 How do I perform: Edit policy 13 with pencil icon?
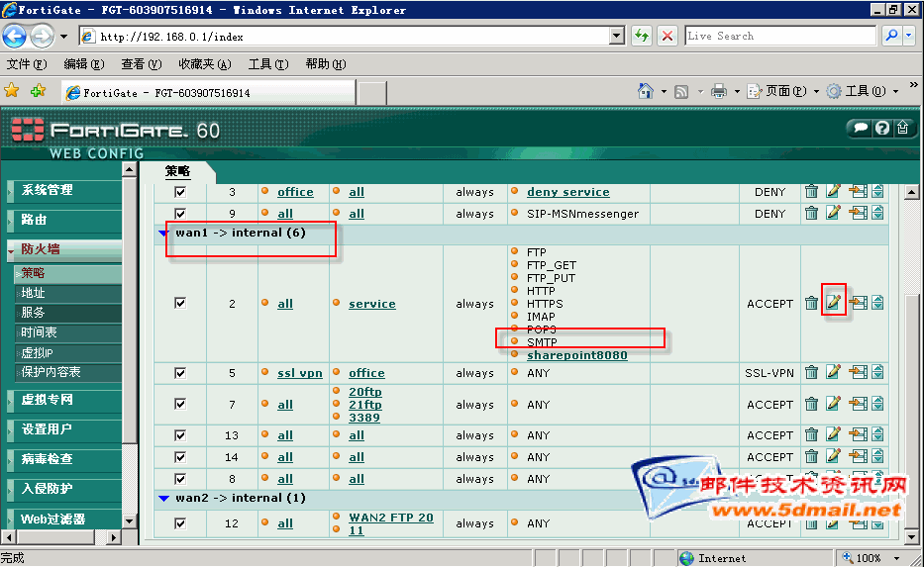833,434
